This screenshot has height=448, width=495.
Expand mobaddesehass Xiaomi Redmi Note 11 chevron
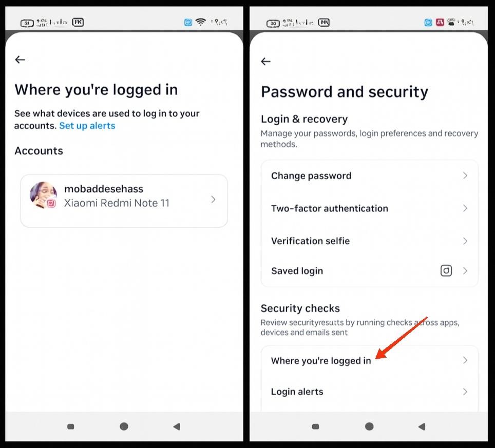point(213,200)
